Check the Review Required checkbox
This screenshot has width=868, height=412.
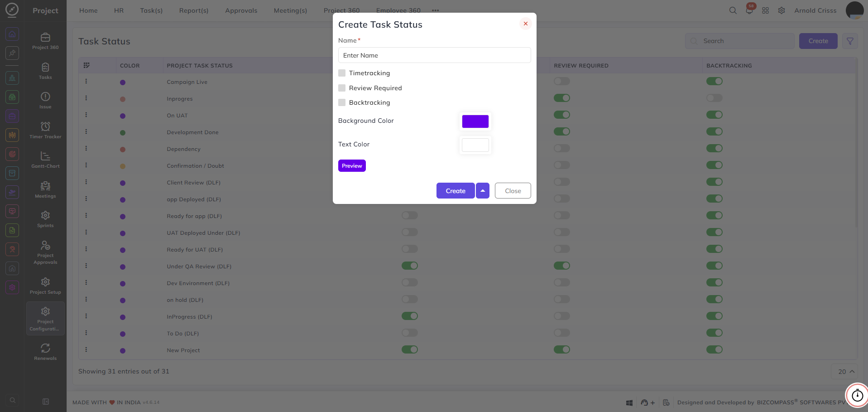coord(342,88)
